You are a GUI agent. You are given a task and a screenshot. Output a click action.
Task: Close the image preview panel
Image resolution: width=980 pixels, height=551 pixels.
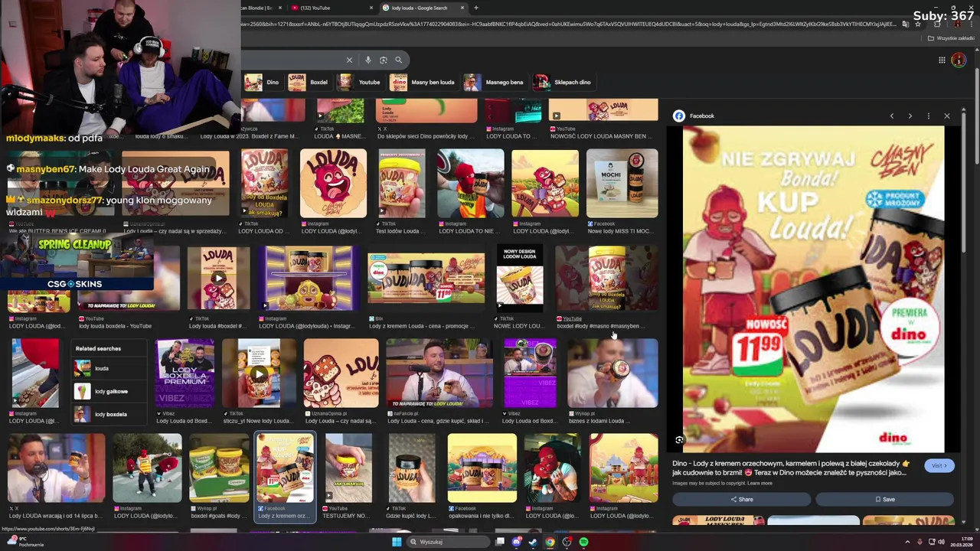click(947, 116)
